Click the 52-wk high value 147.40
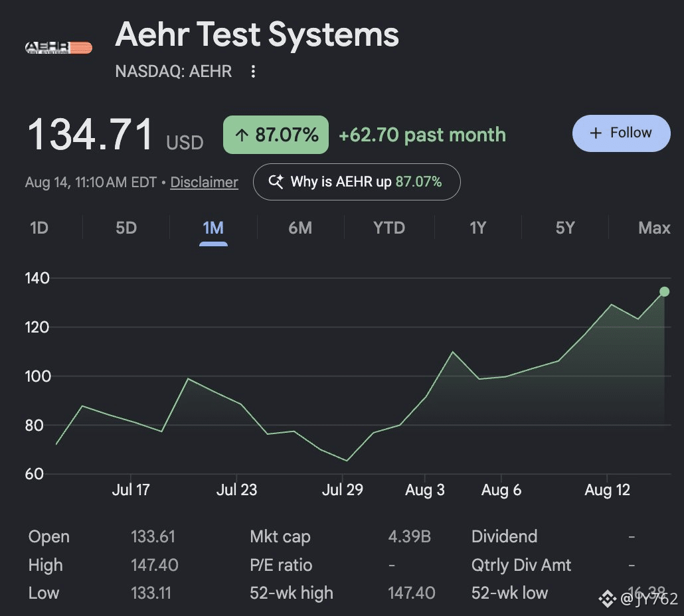Viewport: 684px width, 616px height. [x=411, y=593]
